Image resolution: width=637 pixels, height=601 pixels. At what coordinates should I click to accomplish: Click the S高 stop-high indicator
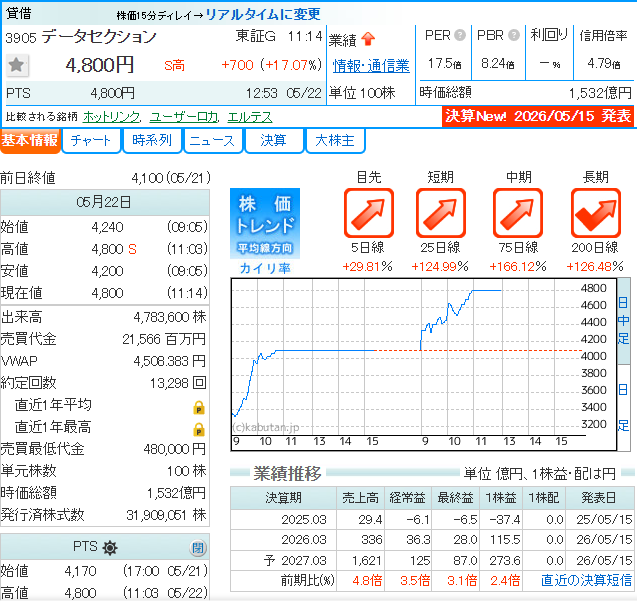point(174,65)
